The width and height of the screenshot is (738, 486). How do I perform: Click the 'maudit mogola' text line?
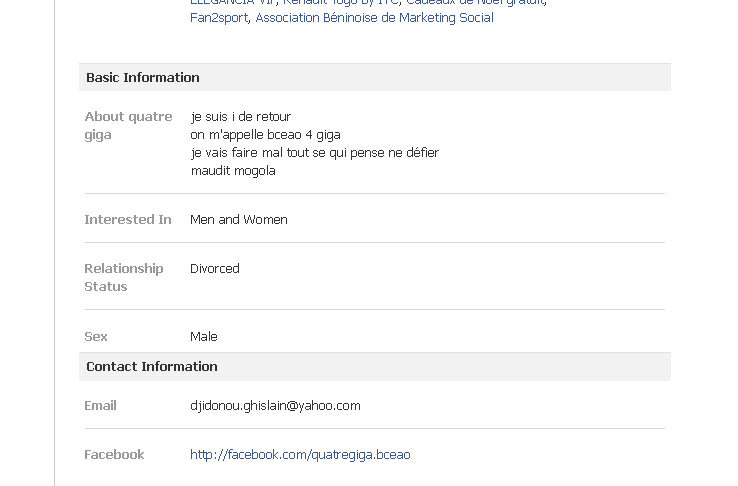pyautogui.click(x=233, y=170)
